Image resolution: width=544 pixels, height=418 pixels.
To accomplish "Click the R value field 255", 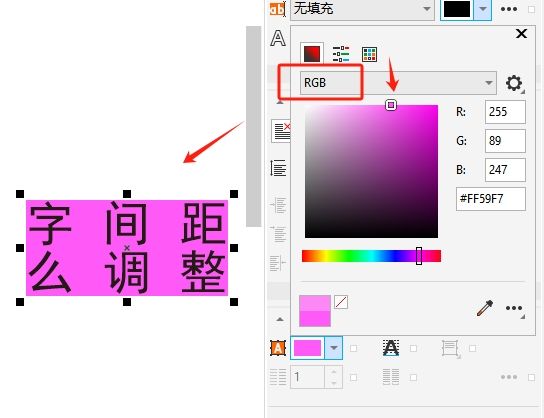I will tap(505, 112).
